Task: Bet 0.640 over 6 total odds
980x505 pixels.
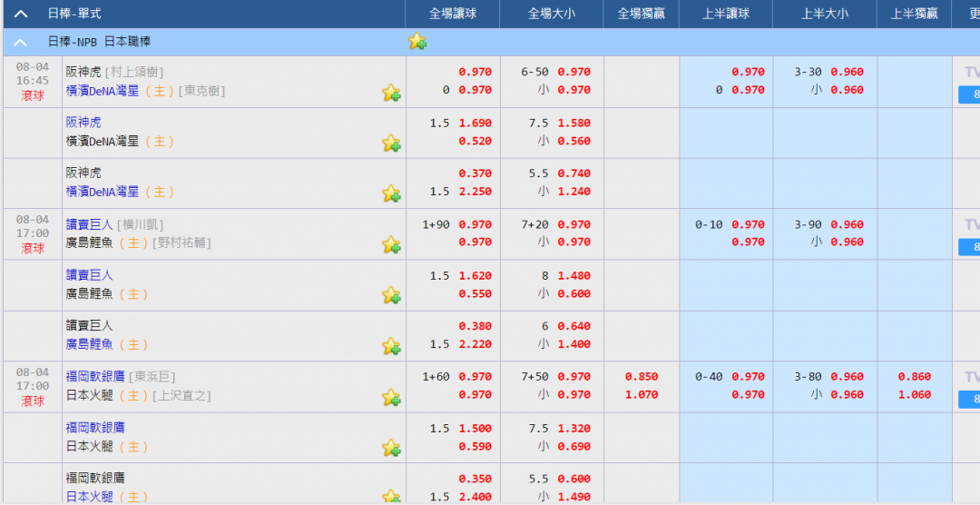Action: pyautogui.click(x=574, y=327)
